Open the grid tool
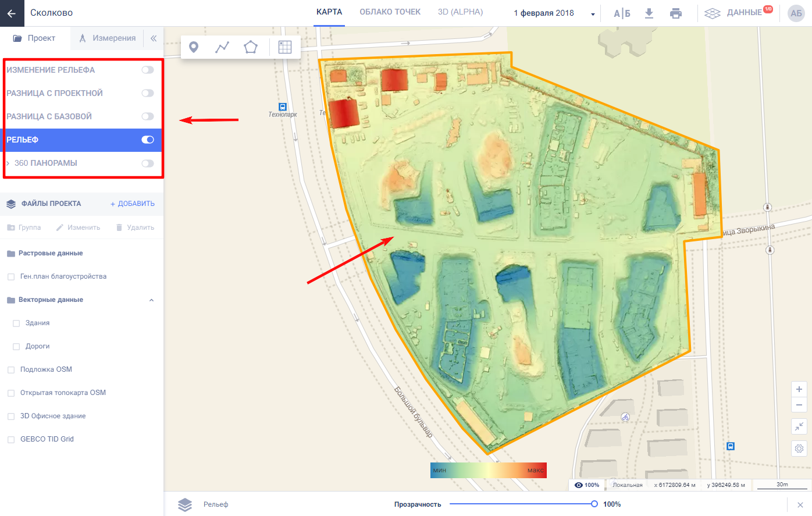 tap(285, 47)
